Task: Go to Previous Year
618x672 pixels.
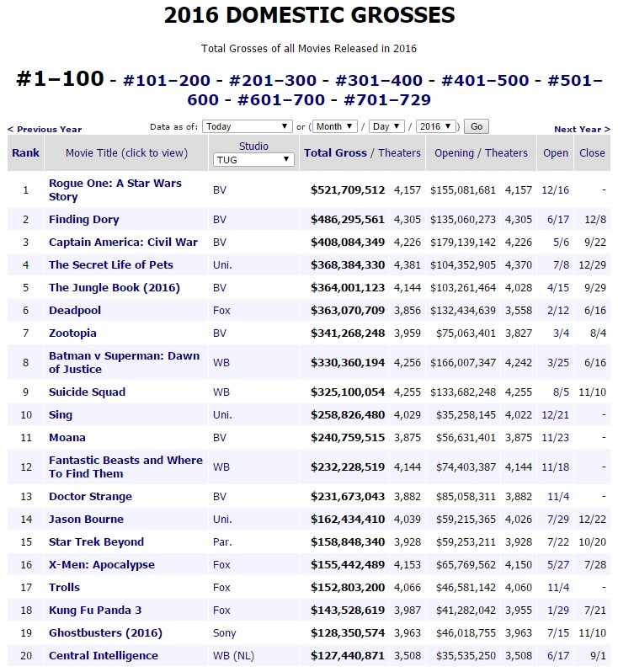Action: point(45,129)
